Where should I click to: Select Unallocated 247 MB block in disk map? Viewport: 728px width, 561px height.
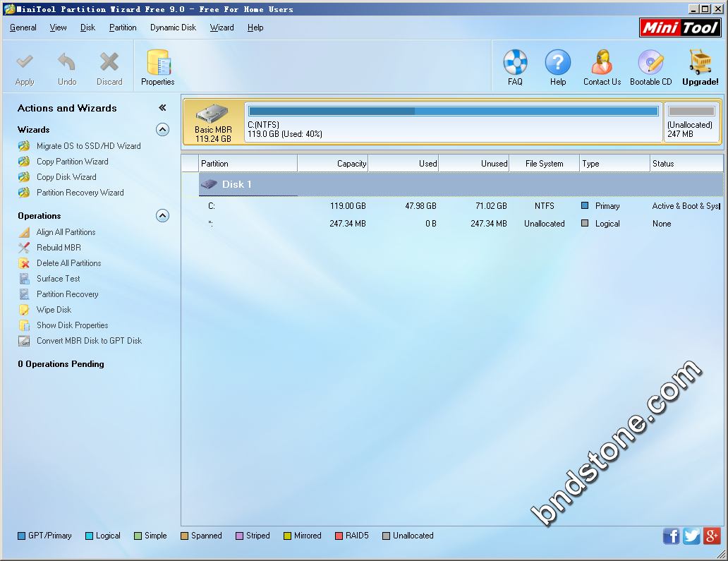[x=691, y=123]
